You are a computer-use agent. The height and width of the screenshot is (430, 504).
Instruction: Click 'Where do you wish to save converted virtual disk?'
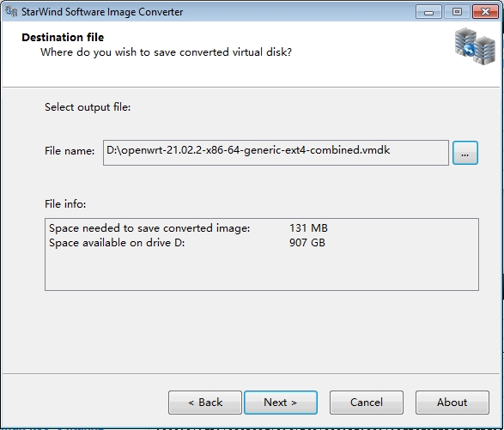(166, 52)
